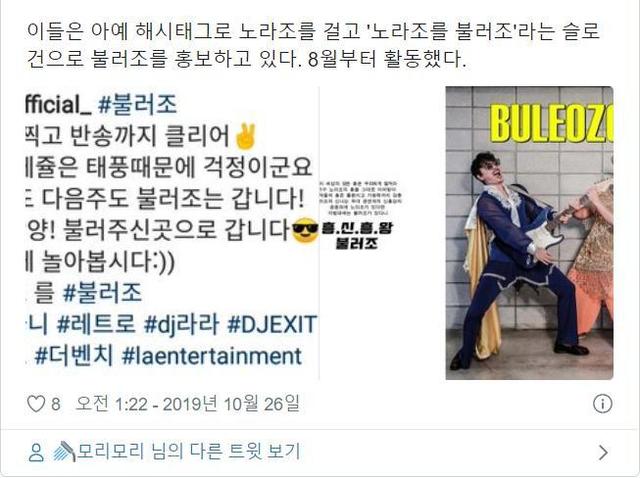Click the like count number 8
Screen dimensions: 640x478
click(56, 405)
